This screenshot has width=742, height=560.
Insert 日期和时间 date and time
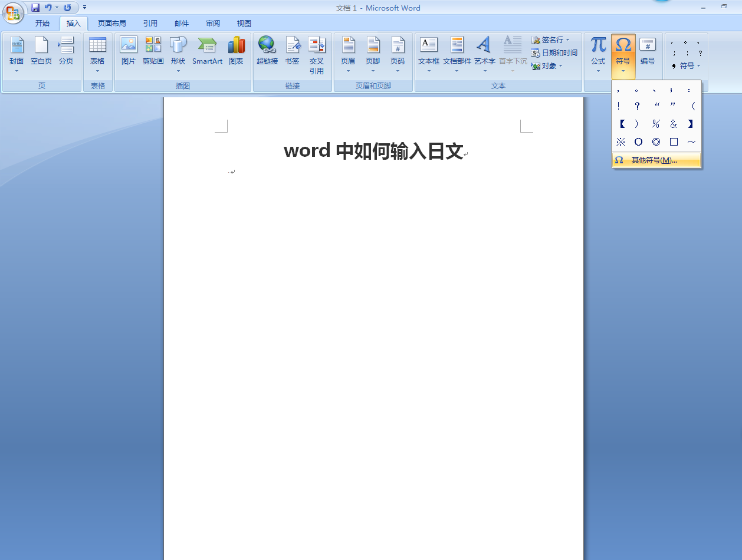pyautogui.click(x=554, y=53)
